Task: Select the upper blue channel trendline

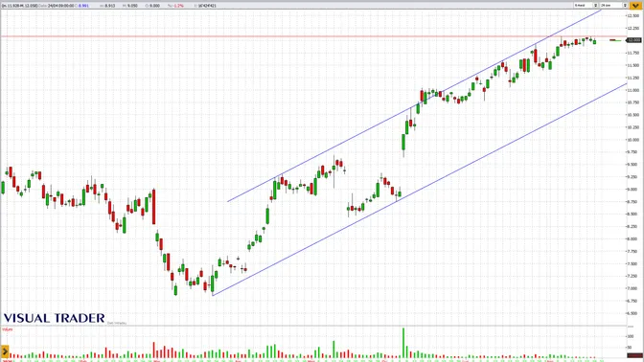Action: (x=415, y=106)
